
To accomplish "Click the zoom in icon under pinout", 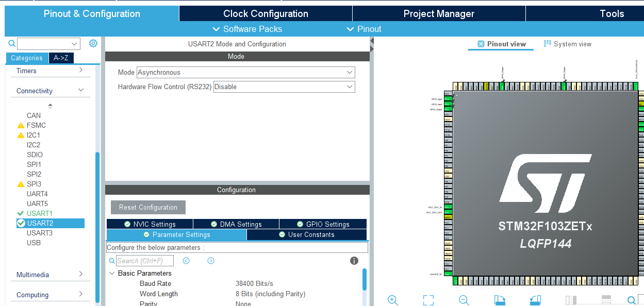I will coord(392,300).
